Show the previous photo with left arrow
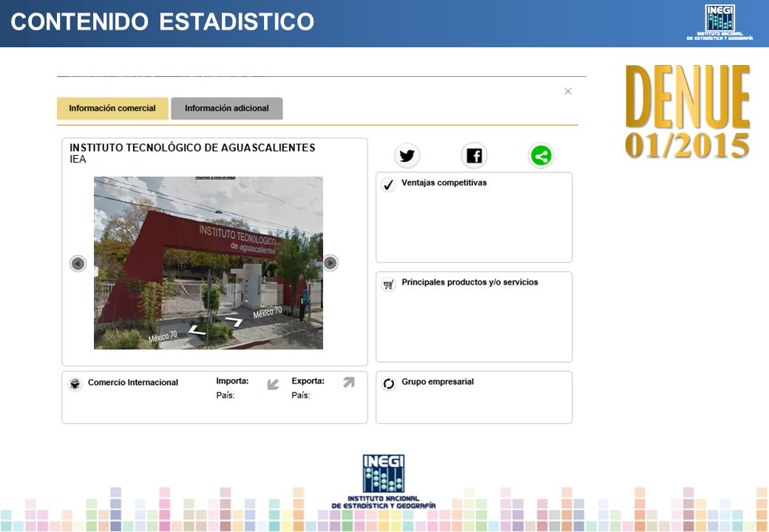The height and width of the screenshot is (532, 769). pos(78,264)
